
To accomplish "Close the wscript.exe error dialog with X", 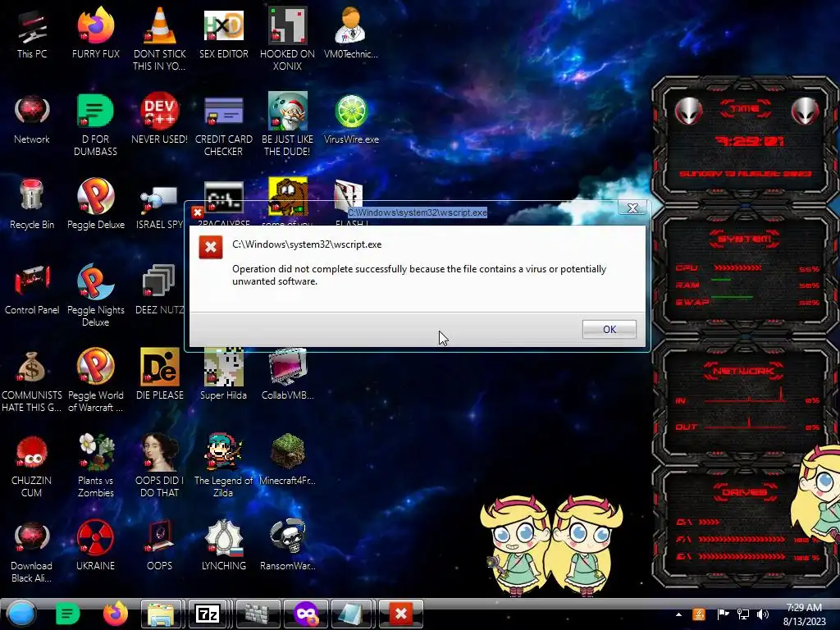I will [632, 208].
